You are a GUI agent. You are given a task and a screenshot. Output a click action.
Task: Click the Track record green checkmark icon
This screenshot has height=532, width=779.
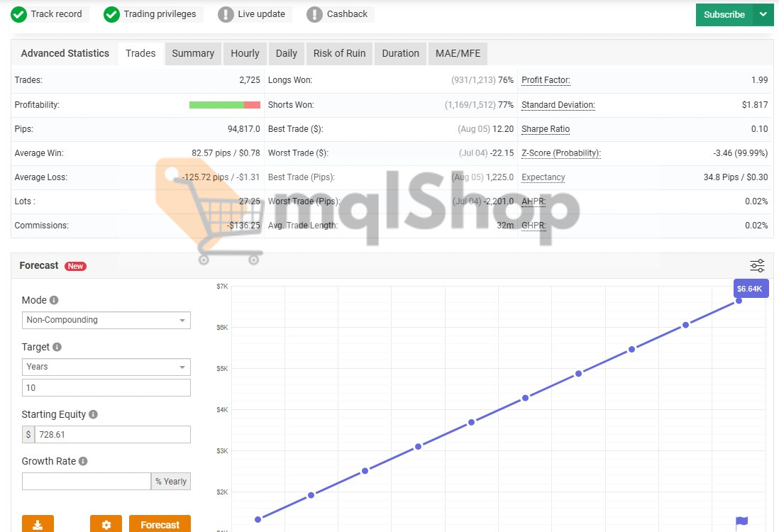click(x=18, y=14)
